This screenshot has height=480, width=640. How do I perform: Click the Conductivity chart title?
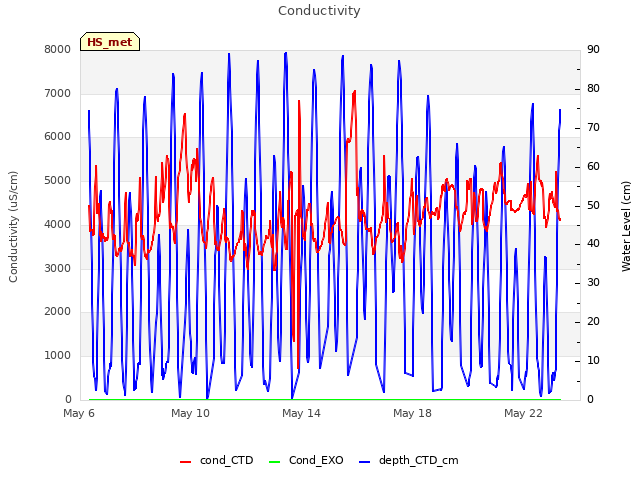click(319, 10)
